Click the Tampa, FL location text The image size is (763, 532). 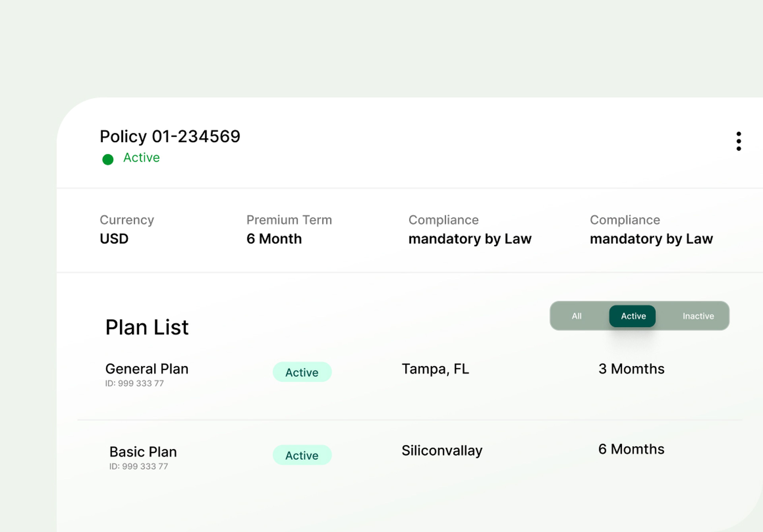tap(435, 369)
